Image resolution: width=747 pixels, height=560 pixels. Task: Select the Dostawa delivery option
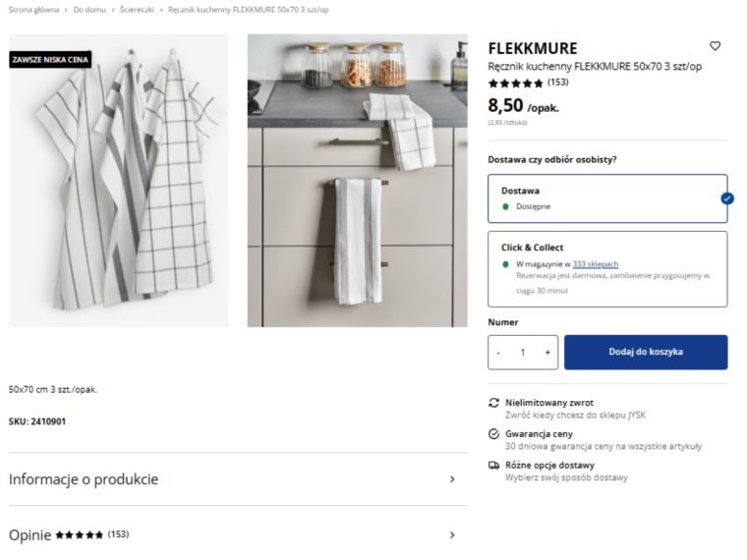(607, 198)
